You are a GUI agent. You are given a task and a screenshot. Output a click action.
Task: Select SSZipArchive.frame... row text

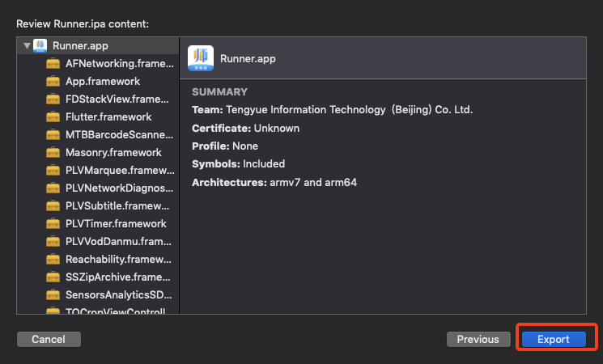tap(117, 277)
